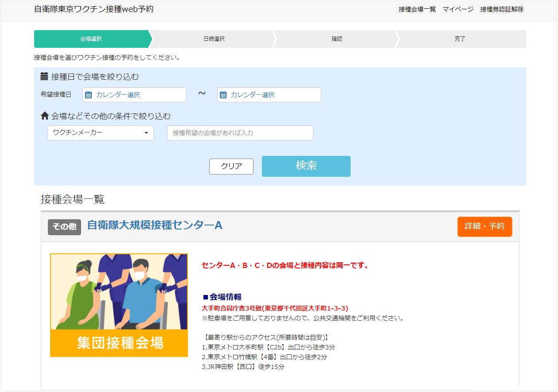Viewport: 558px width, 392px height.
Task: Click calendar icon in end date field
Action: (x=223, y=95)
